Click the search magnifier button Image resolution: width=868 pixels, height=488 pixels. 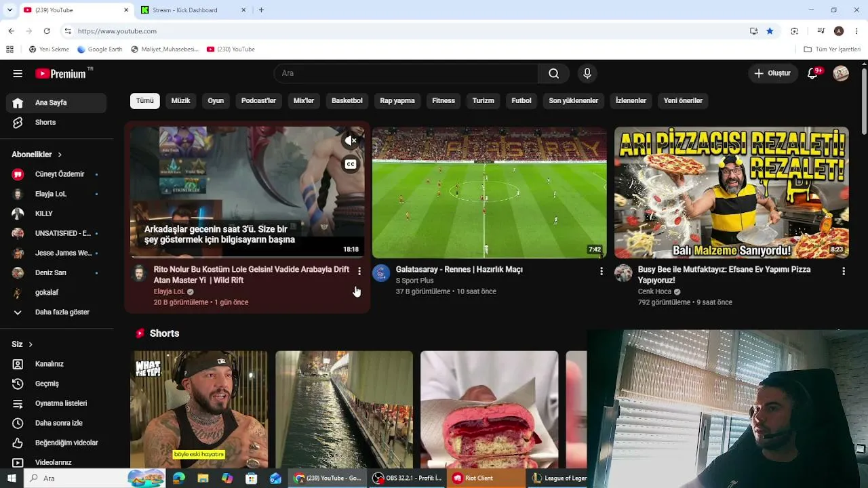tap(554, 73)
